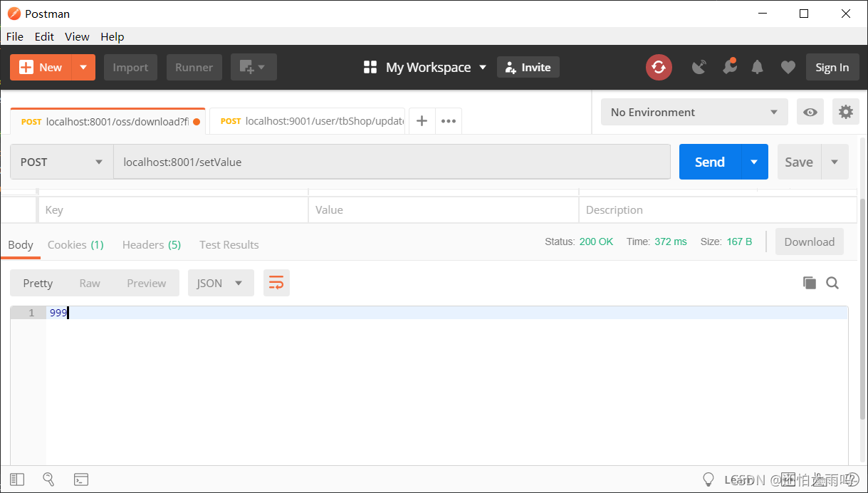Switch to Raw response view
Image resolution: width=868 pixels, height=493 pixels.
coord(90,283)
